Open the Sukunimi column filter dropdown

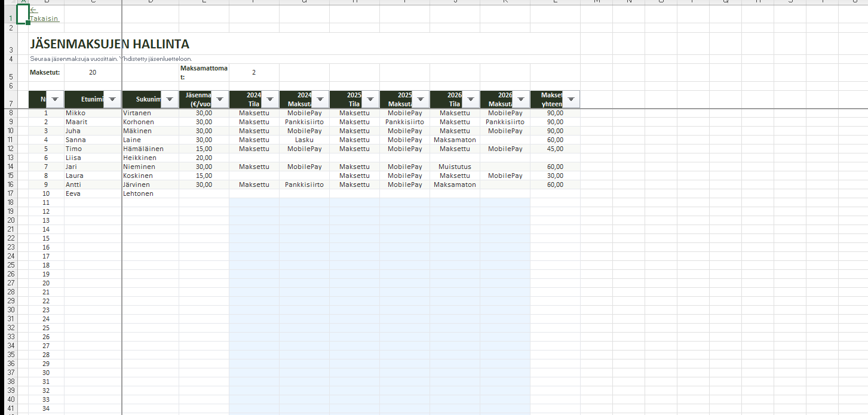169,99
